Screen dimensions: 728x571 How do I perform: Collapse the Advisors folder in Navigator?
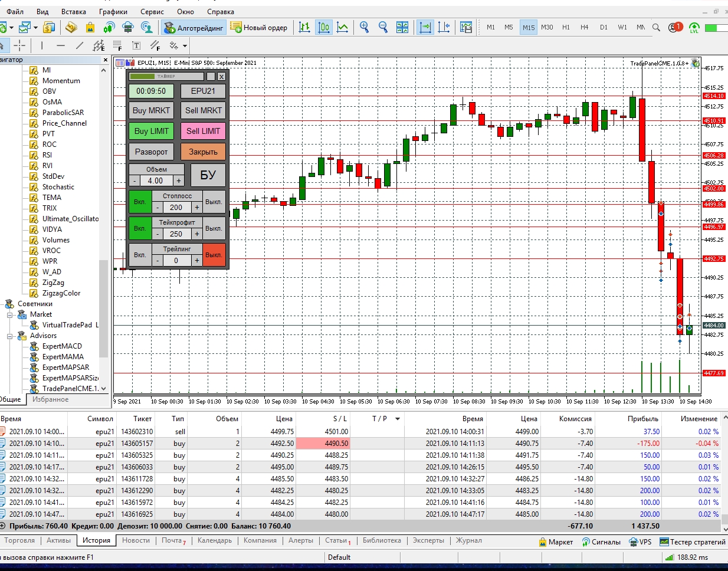[x=9, y=336]
